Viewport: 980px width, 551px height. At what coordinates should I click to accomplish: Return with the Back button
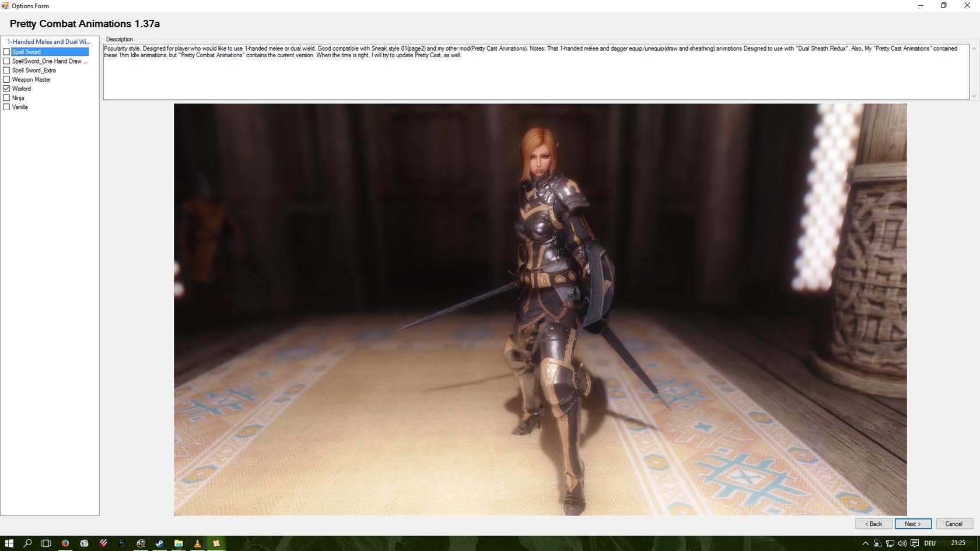(x=874, y=524)
